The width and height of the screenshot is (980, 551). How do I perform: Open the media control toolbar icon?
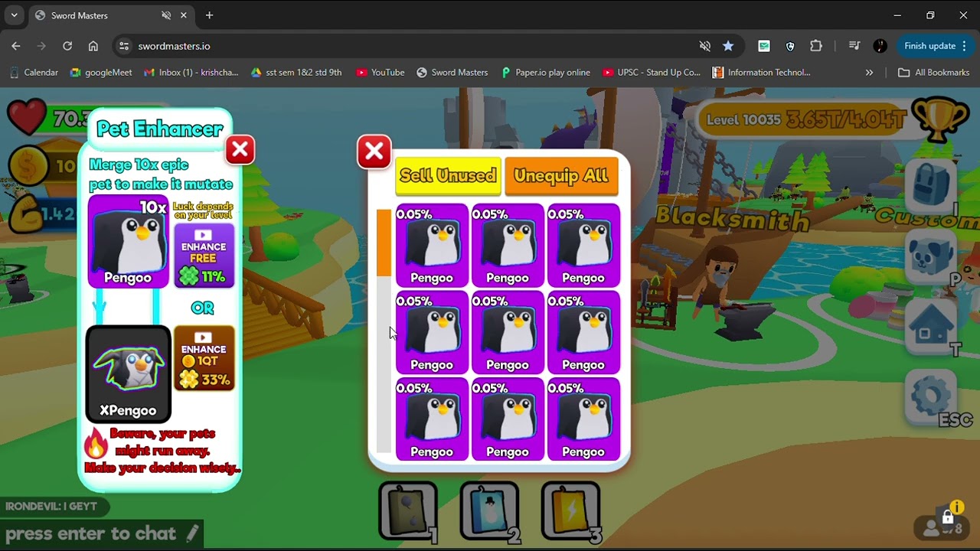[x=854, y=46]
